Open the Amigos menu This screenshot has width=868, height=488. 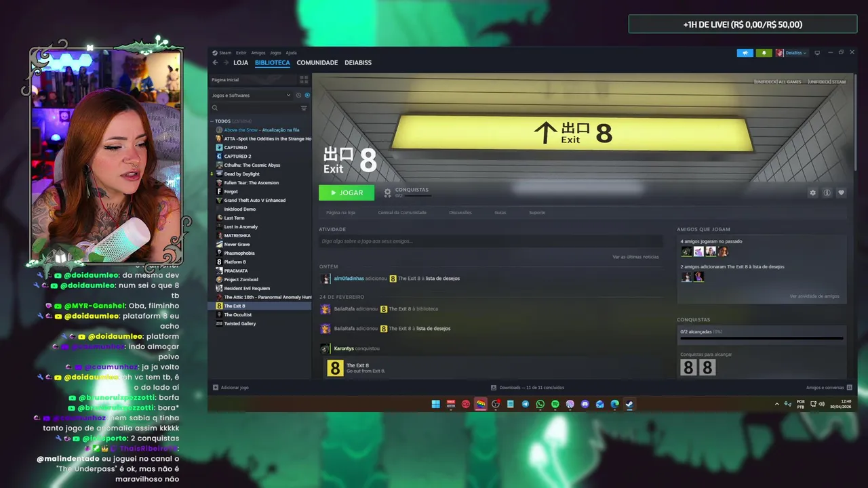258,53
